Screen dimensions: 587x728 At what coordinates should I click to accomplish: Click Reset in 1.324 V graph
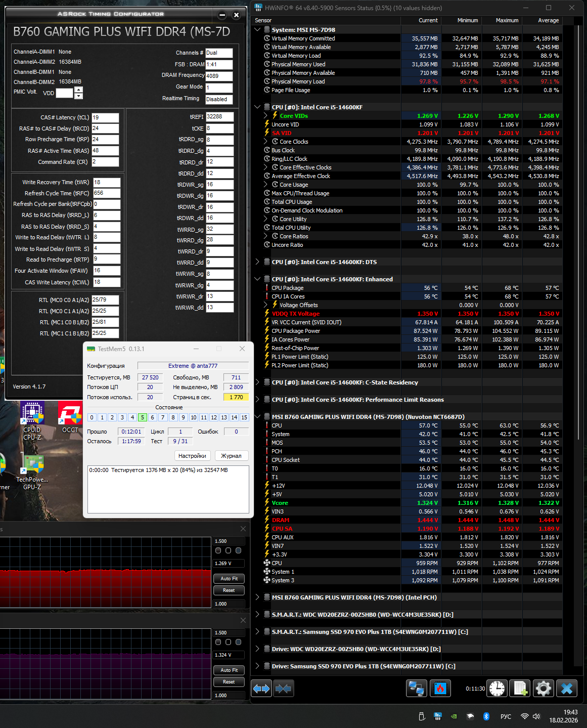tap(229, 682)
